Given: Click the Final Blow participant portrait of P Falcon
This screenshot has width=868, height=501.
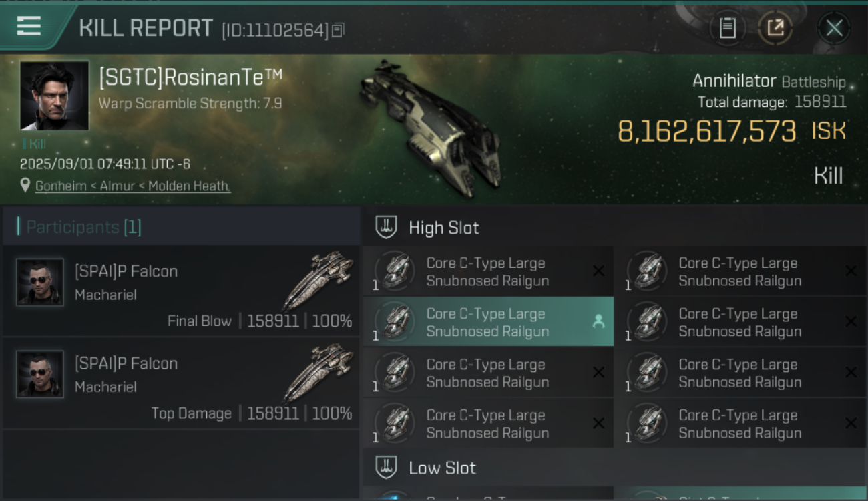Looking at the screenshot, I should 40,282.
